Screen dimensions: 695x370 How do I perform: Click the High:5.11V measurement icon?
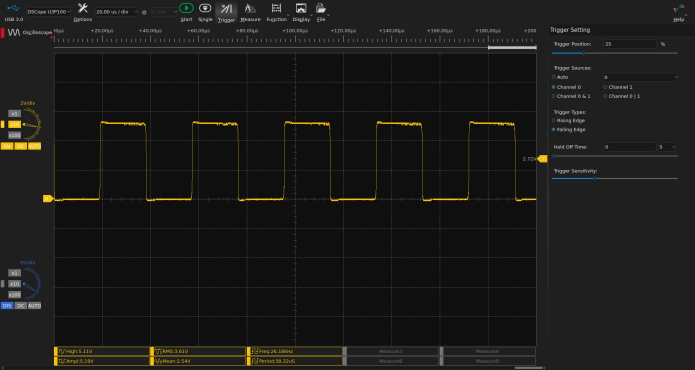[x=62, y=351]
